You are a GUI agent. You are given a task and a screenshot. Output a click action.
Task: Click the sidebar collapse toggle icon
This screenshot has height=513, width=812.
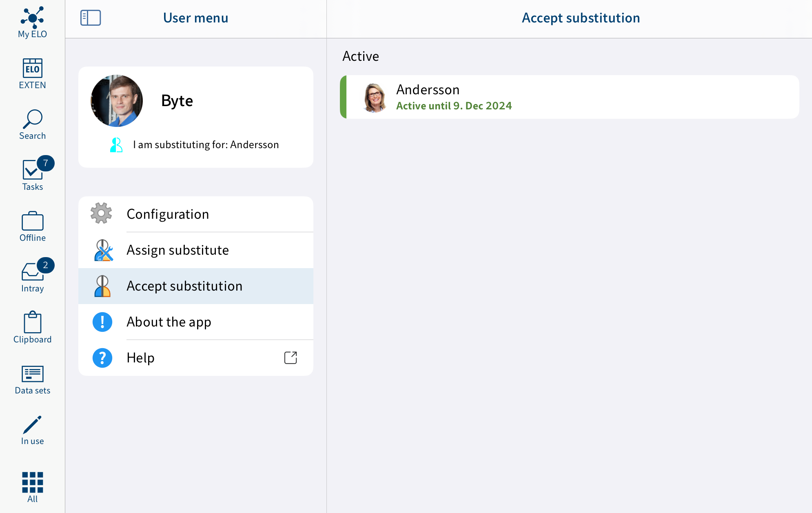pos(91,17)
